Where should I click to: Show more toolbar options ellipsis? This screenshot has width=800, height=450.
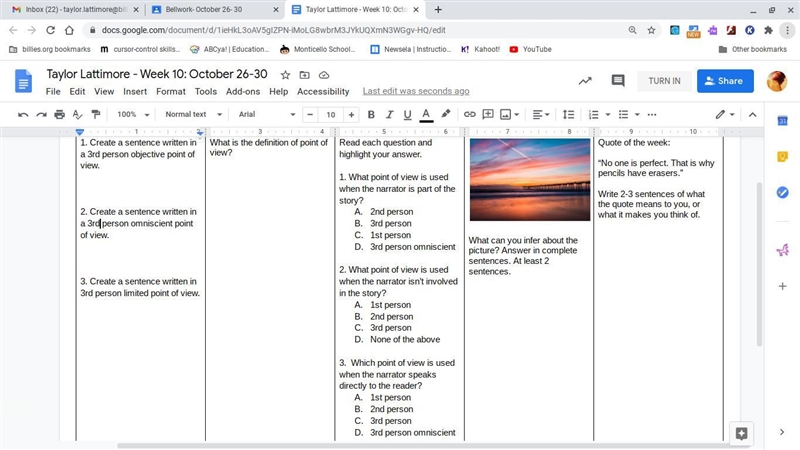(x=652, y=115)
